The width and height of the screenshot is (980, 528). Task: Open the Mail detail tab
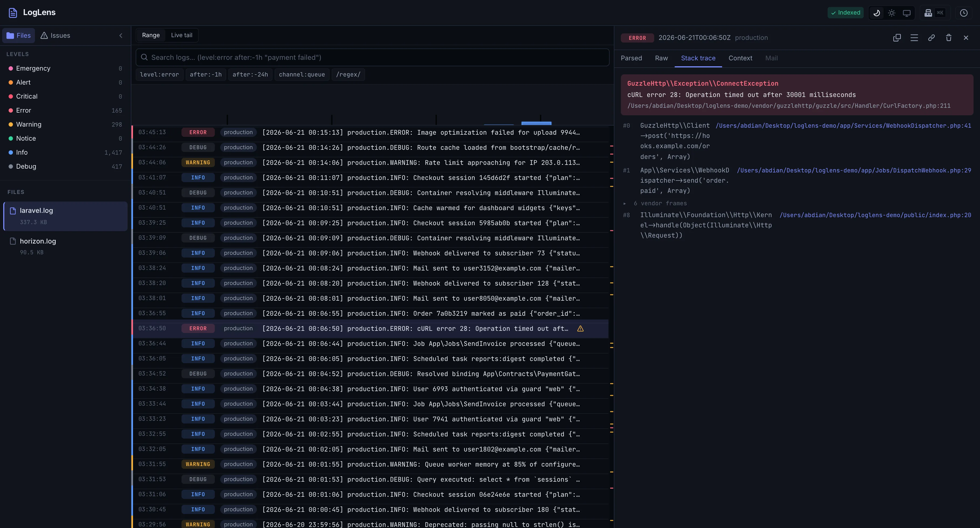771,58
